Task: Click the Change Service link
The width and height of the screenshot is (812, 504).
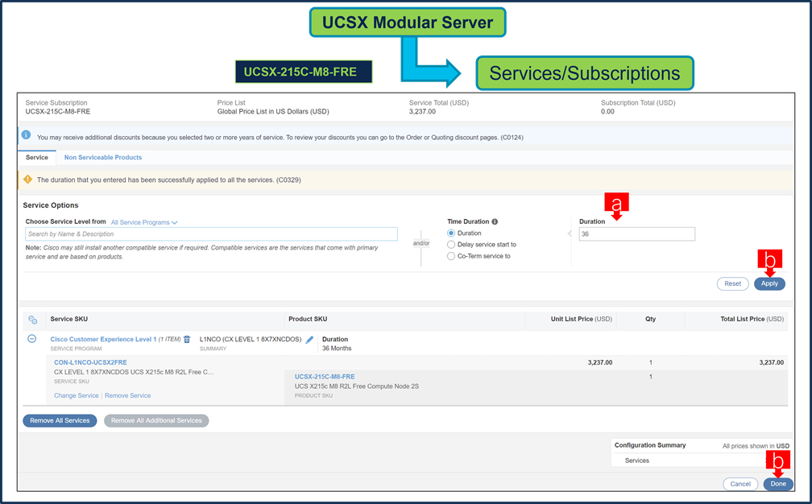Action: [x=76, y=396]
